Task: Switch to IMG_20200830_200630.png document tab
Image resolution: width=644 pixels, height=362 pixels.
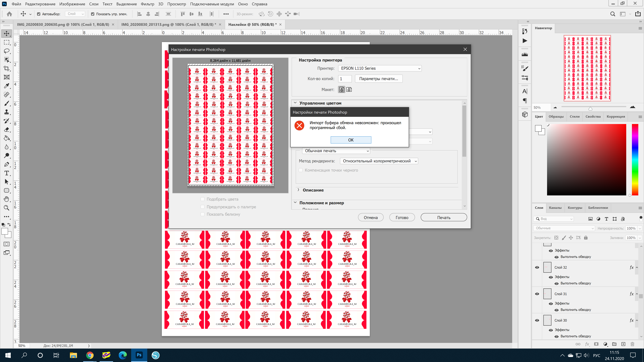Action: point(63,24)
